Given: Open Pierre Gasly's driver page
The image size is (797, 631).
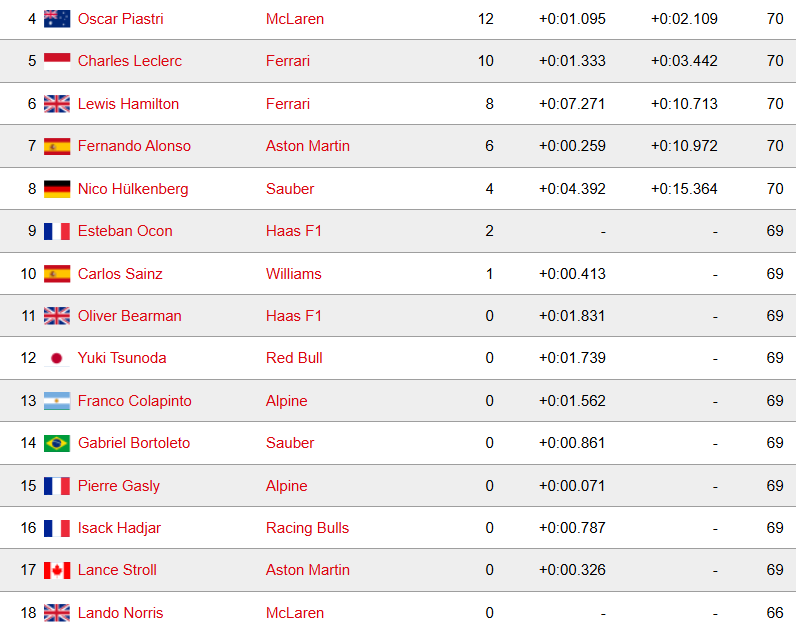Looking at the screenshot, I should click(118, 486).
